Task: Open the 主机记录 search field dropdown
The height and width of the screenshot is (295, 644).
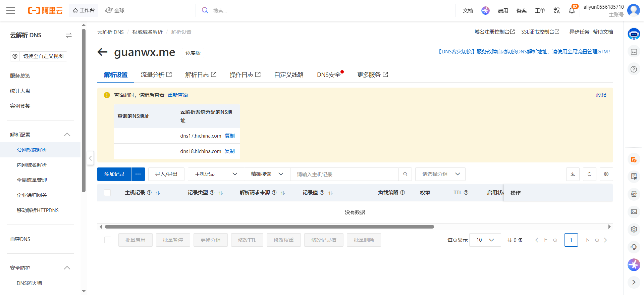Action: [216, 174]
